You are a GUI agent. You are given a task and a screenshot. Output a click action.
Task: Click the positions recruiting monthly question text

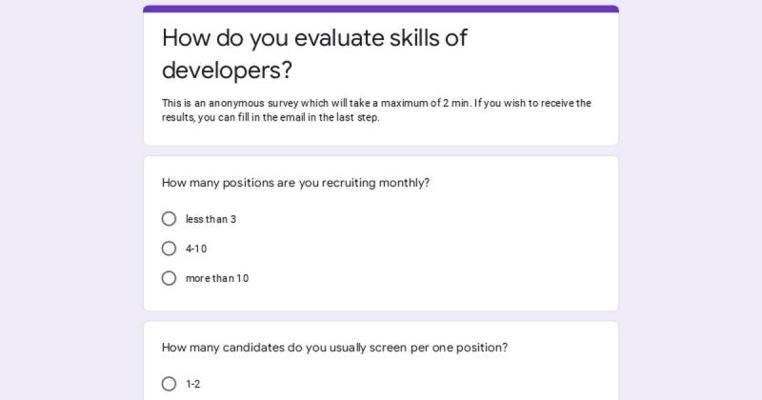coord(296,183)
